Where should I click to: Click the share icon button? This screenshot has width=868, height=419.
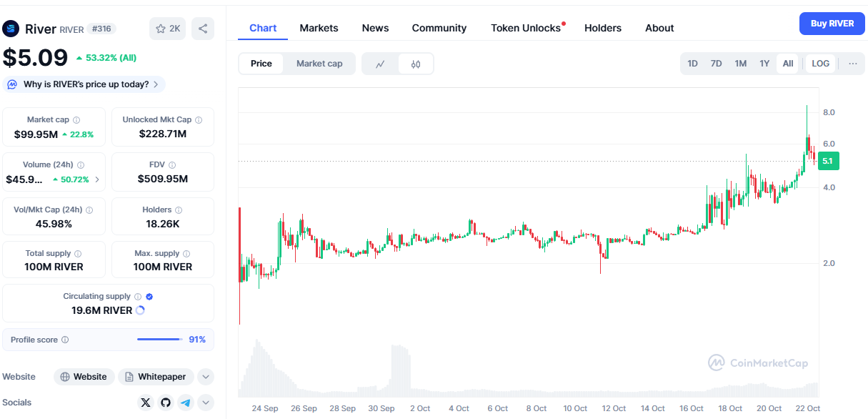(x=203, y=29)
